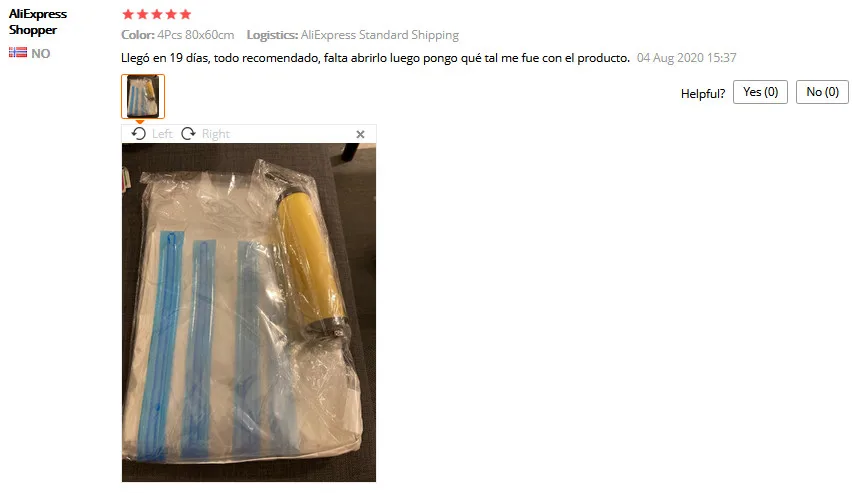Mark review unhelpful with No (0)
This screenshot has width=852, height=493.
822,92
